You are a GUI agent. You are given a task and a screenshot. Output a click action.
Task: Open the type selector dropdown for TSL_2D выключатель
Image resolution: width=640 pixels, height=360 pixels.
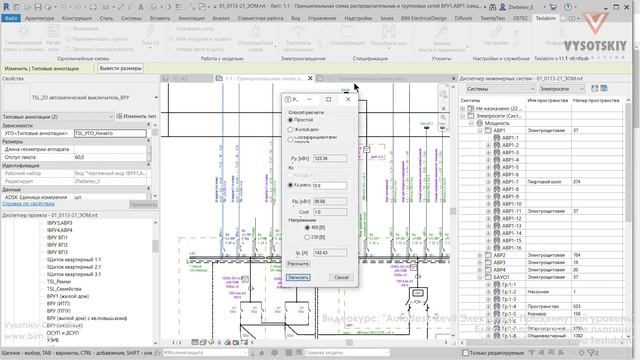click(x=156, y=98)
